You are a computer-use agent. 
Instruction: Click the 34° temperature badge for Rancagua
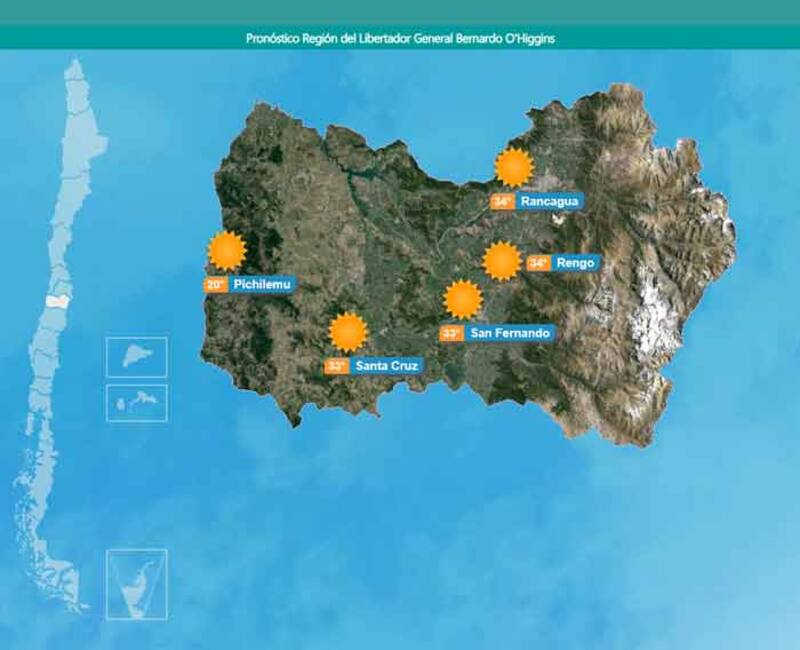coord(502,201)
